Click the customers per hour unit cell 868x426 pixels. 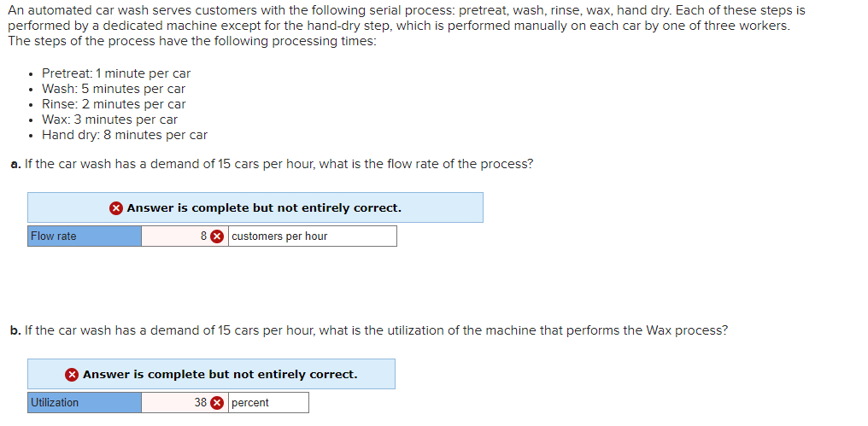tap(312, 236)
